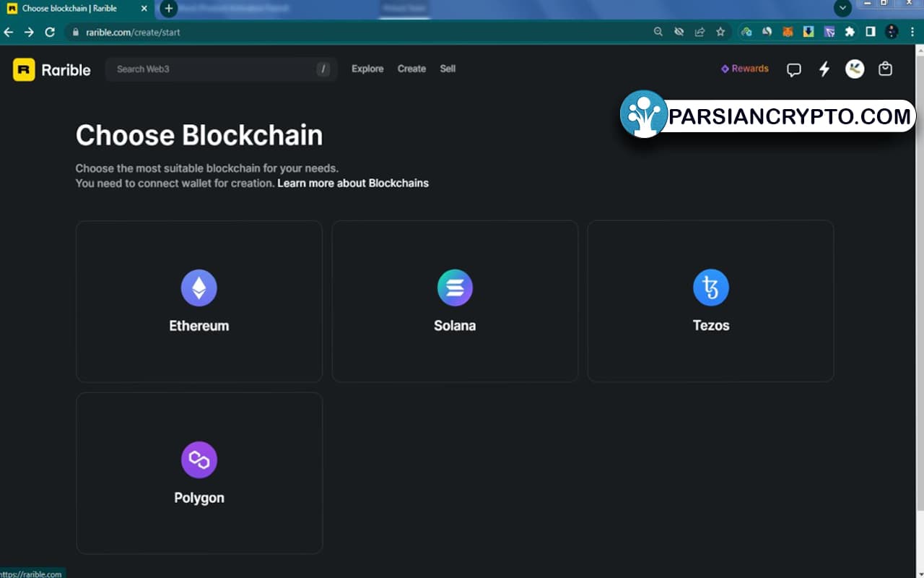The height and width of the screenshot is (578, 924).
Task: Go forward with browser forward arrow
Action: (29, 32)
